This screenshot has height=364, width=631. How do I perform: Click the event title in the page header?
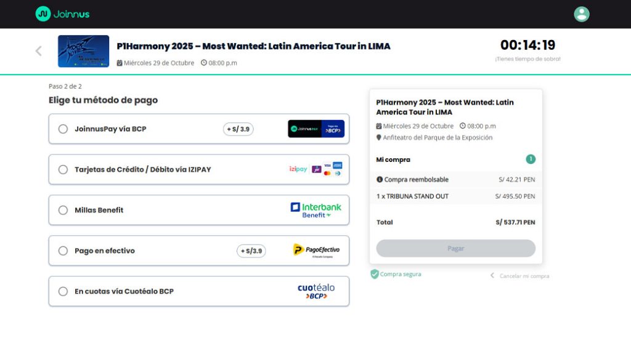(x=253, y=46)
